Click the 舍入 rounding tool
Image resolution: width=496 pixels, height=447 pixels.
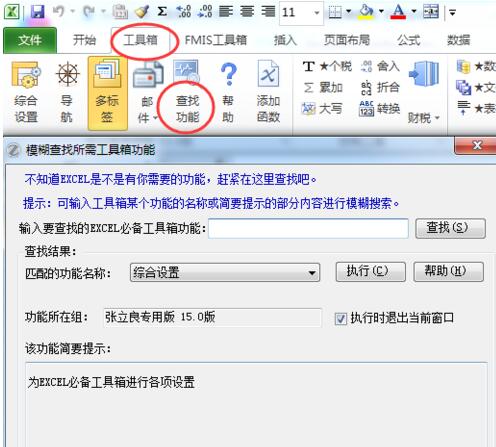pyautogui.click(x=380, y=66)
